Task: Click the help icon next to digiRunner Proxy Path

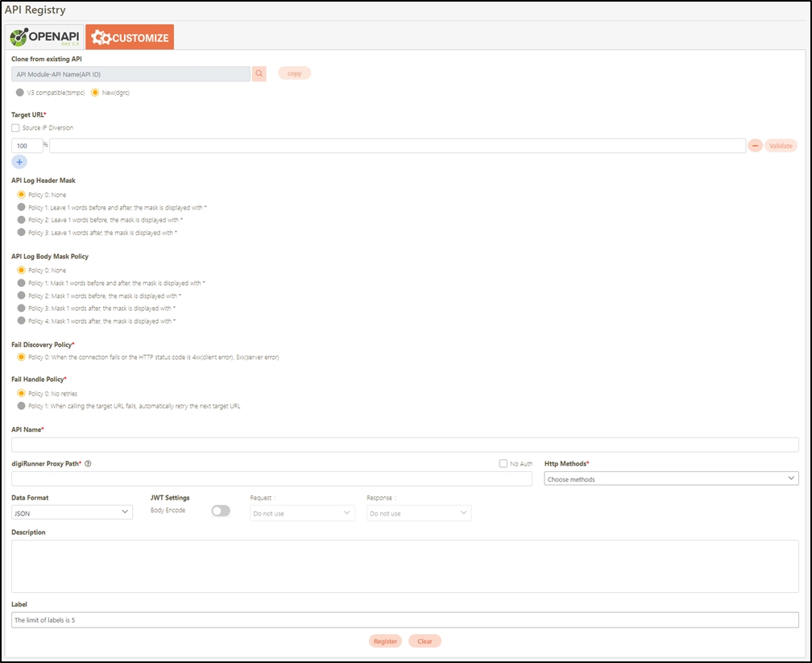Action: pos(88,464)
